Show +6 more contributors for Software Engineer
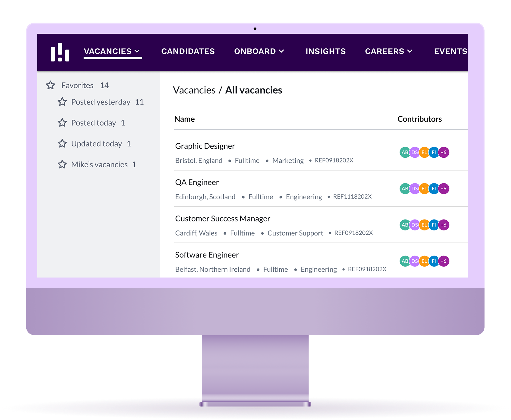 pos(444,261)
